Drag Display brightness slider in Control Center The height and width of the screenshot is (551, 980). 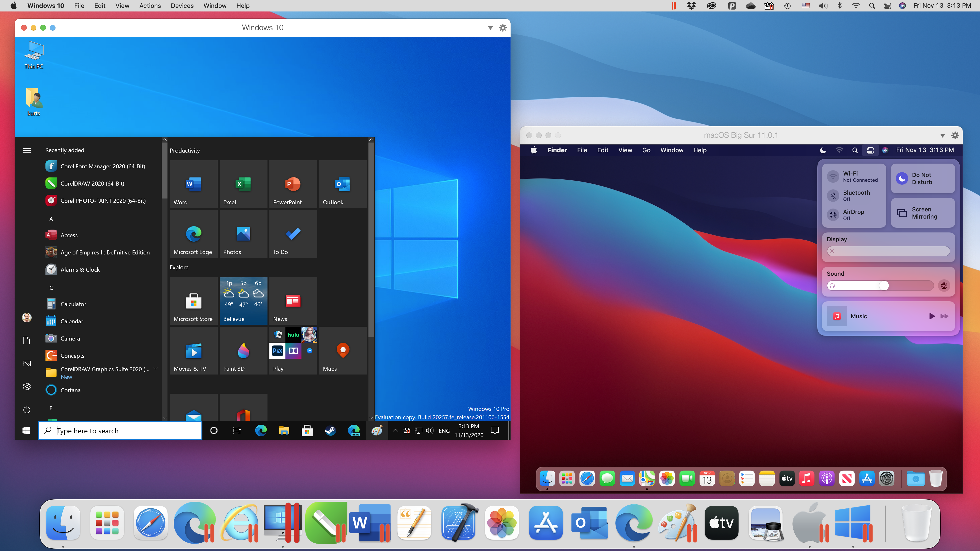(x=835, y=251)
